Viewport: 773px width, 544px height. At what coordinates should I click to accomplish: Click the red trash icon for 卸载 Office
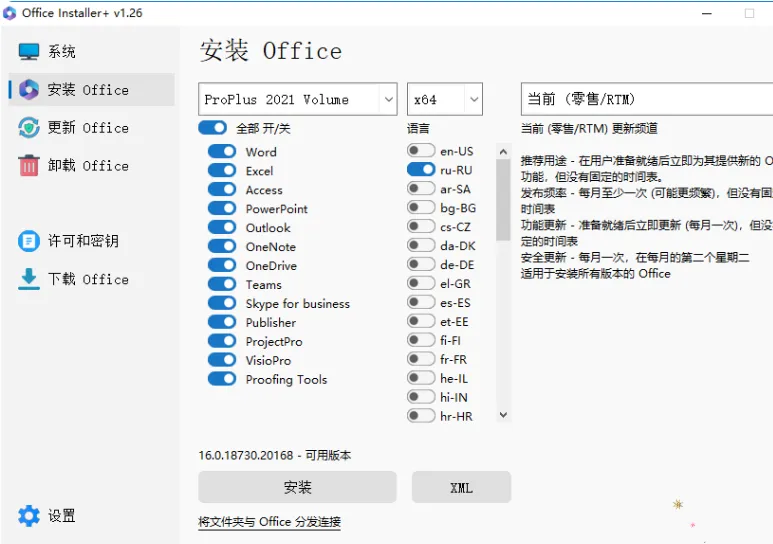point(29,166)
